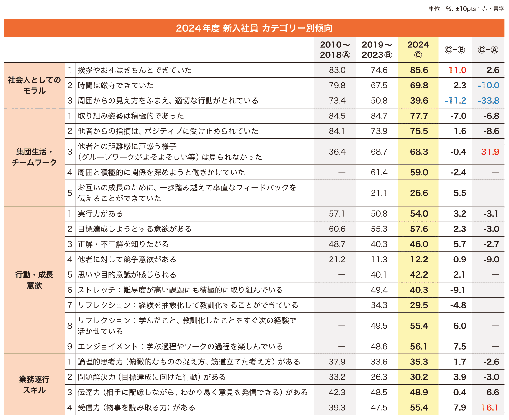509x420 pixels.
Task: Click value '36.4' in the 2010～2018 column
Action: [x=337, y=152]
